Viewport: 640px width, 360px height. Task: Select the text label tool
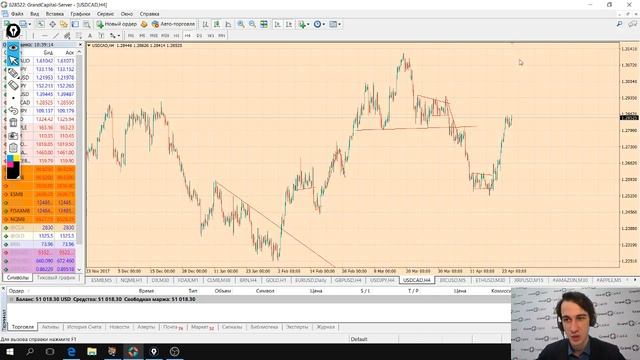(x=101, y=36)
